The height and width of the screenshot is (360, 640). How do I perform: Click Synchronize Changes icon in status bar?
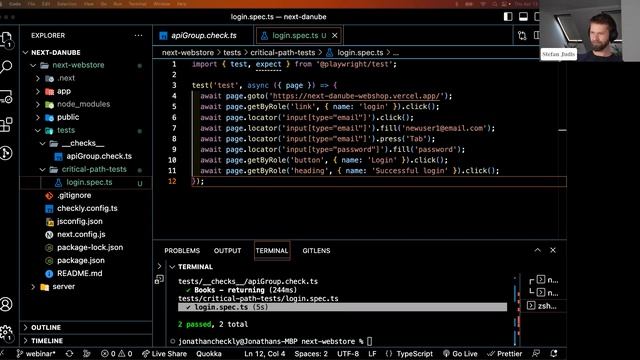(69, 354)
